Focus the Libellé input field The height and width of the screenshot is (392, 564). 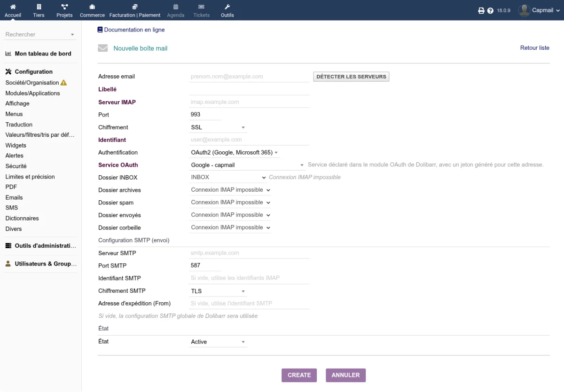250,89
